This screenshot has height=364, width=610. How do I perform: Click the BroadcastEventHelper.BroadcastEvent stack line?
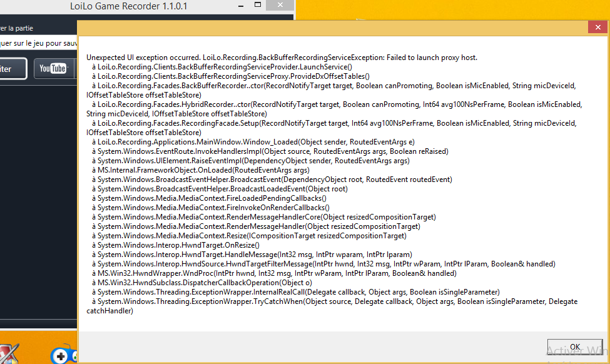pyautogui.click(x=272, y=179)
